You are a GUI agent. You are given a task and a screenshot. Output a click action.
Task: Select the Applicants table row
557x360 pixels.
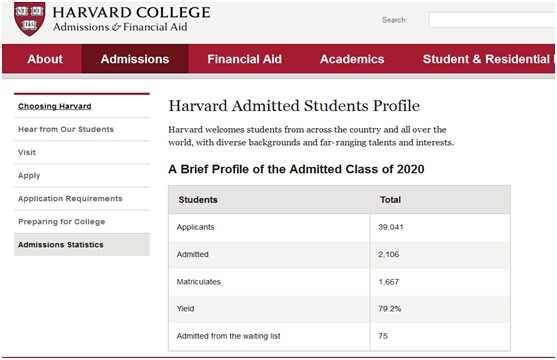(340, 227)
